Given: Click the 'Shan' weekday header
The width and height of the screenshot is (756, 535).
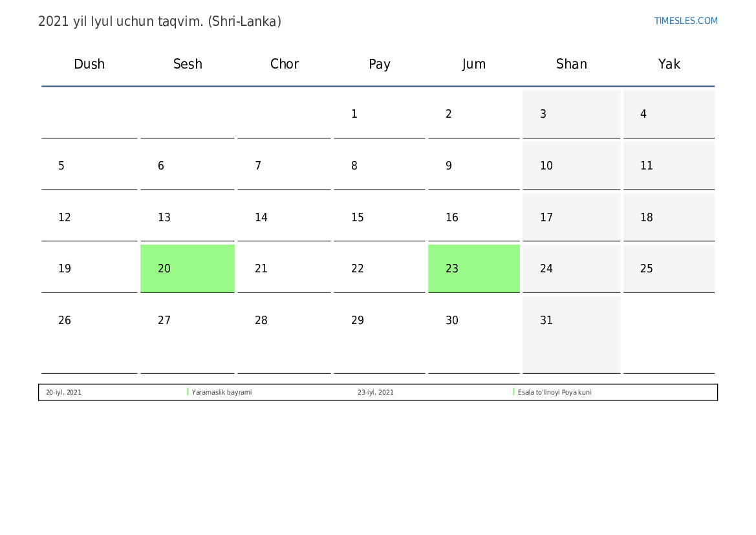Looking at the screenshot, I should 571,63.
